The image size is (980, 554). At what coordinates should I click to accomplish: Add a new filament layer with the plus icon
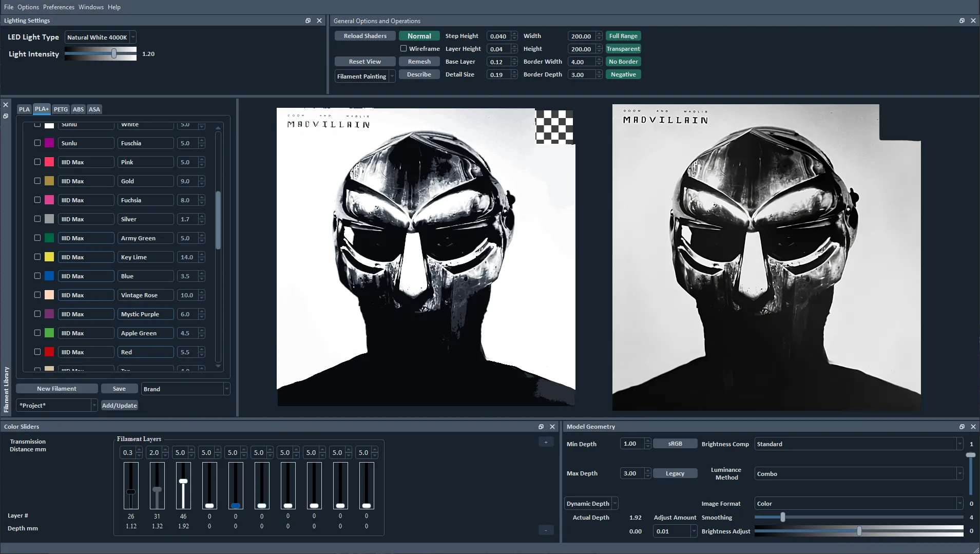pos(545,442)
